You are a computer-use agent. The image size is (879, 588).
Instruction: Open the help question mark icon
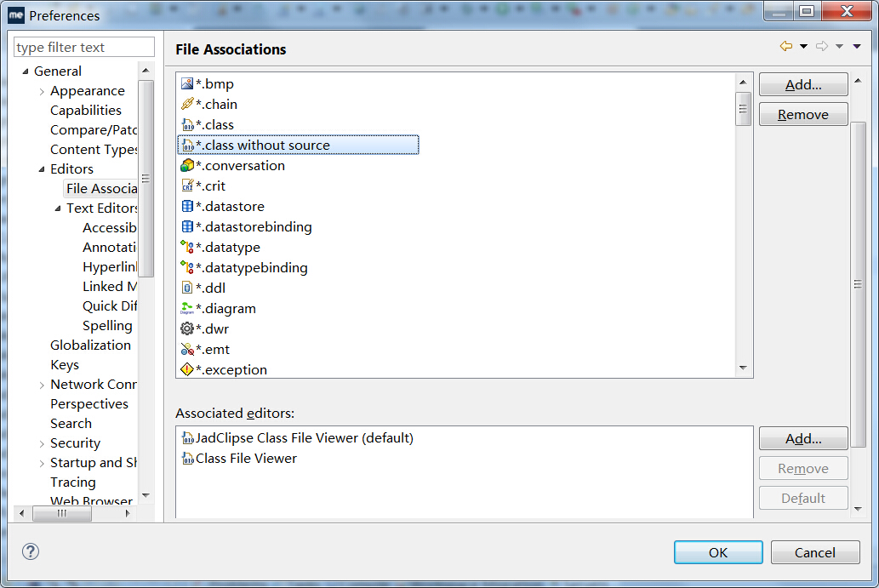pyautogui.click(x=30, y=552)
